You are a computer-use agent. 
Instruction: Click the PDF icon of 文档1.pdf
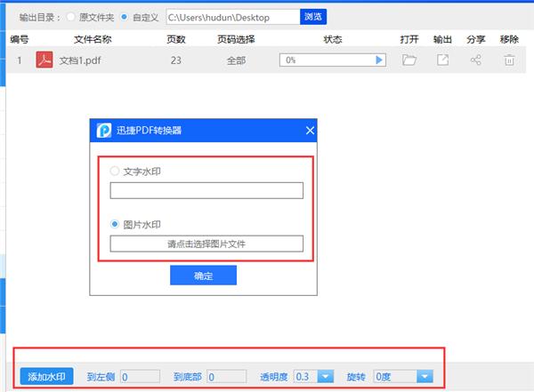coord(44,60)
